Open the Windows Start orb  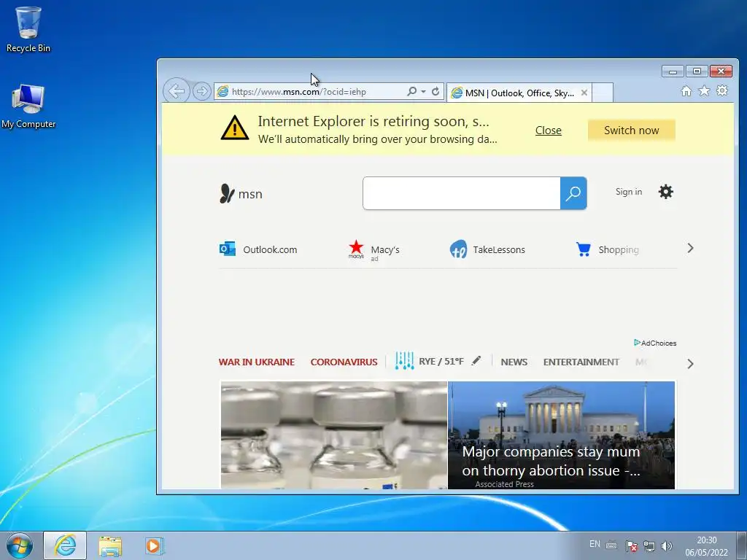tap(20, 545)
